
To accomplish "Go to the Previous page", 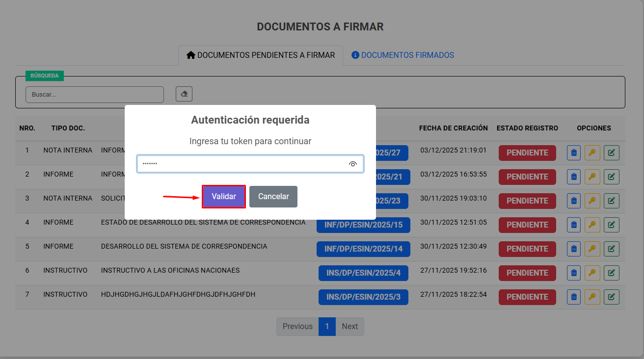I will [x=297, y=327].
